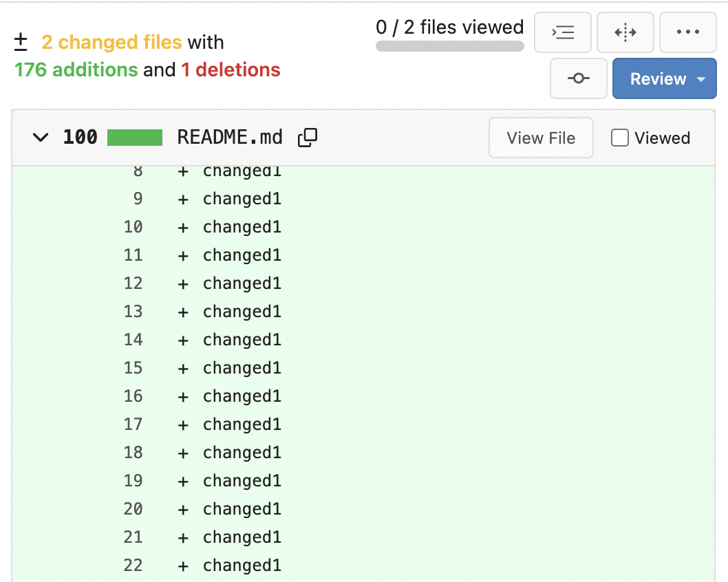Open the Review dropdown
Viewport: 728px width, 582px height.
point(664,79)
